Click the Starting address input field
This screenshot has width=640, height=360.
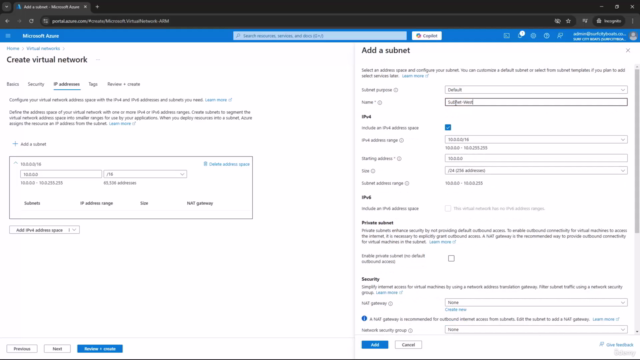point(536,158)
